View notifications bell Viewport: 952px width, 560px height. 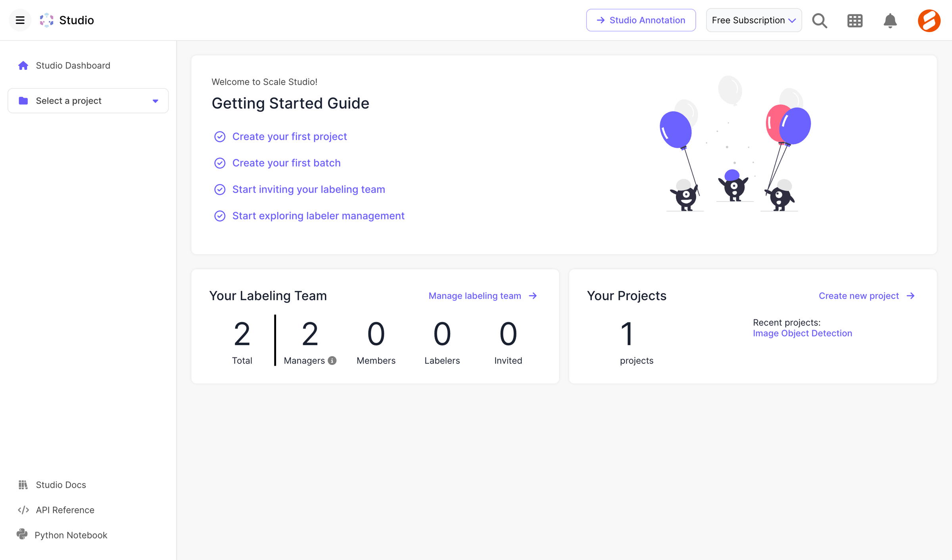[890, 20]
